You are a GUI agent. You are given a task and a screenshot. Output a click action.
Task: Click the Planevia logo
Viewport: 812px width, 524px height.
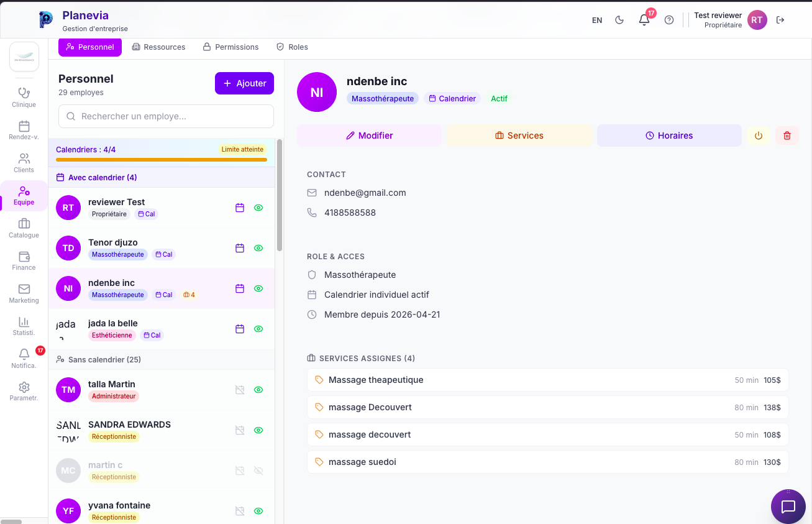click(x=46, y=20)
